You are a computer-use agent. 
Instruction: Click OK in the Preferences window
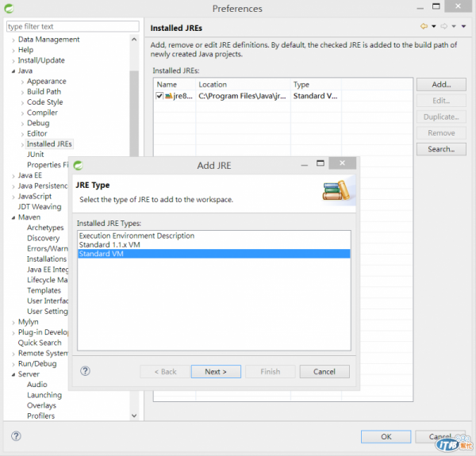click(386, 437)
